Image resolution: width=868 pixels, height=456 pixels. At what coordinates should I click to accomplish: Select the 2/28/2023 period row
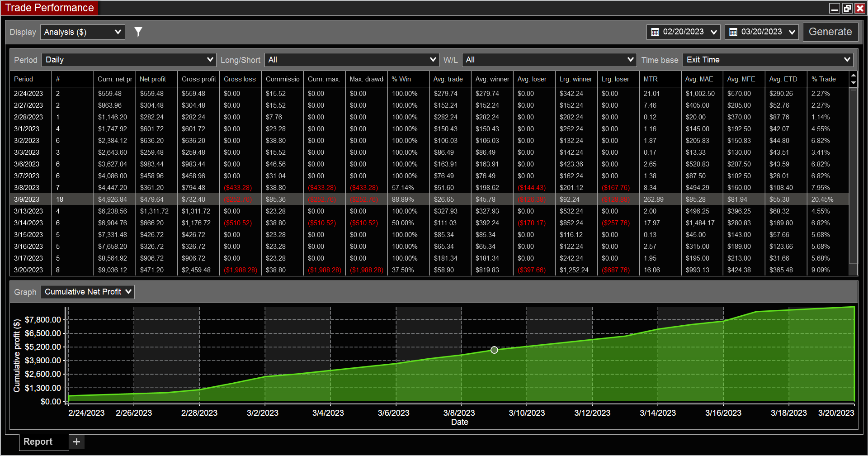click(429, 117)
